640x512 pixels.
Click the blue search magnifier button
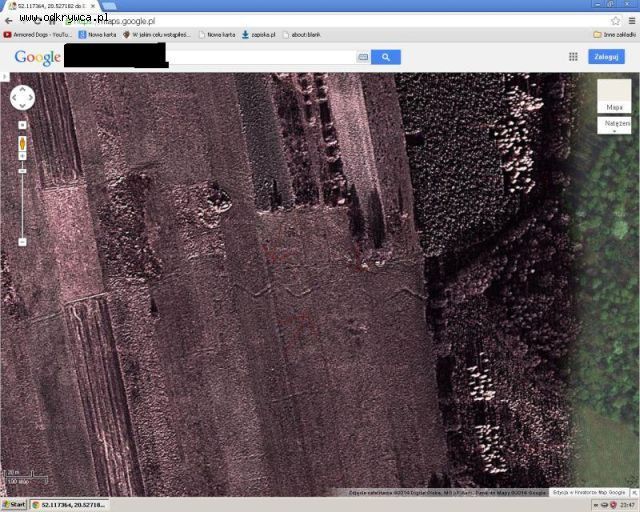(x=386, y=57)
